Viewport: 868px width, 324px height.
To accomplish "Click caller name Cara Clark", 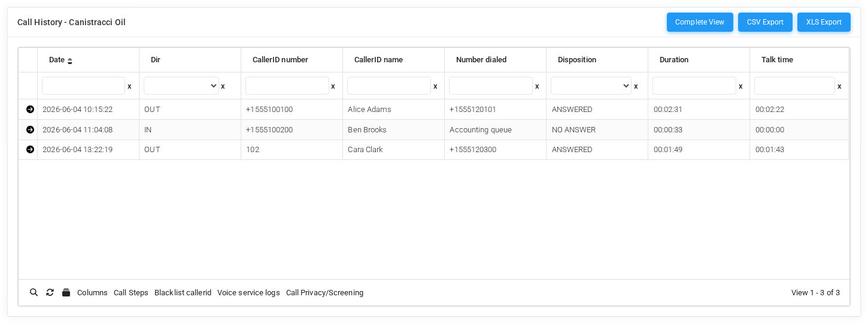I will tap(365, 149).
